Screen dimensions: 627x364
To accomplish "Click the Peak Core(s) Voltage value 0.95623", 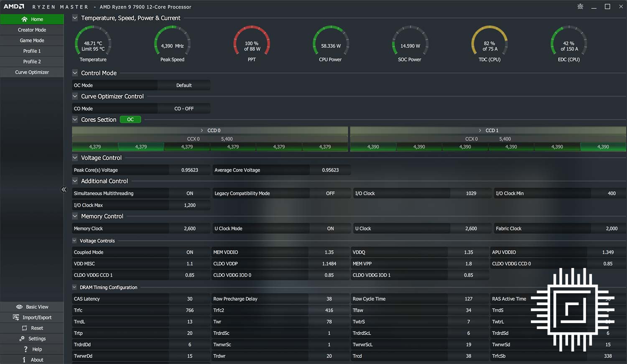I will (x=190, y=170).
